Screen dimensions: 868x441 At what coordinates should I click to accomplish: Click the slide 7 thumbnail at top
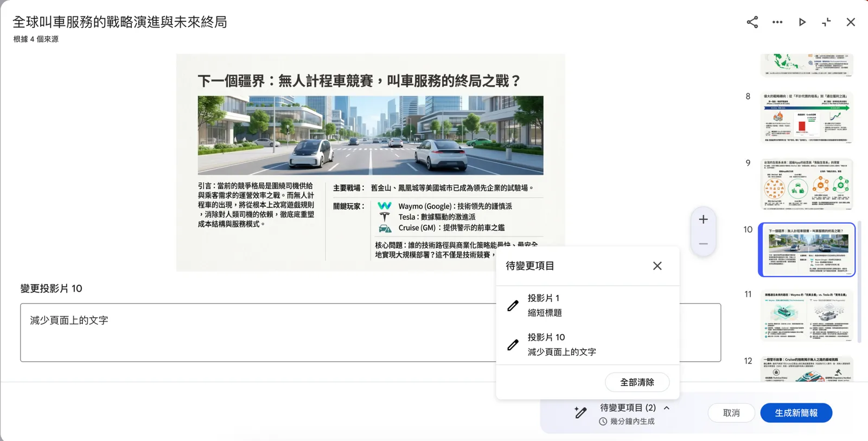807,65
